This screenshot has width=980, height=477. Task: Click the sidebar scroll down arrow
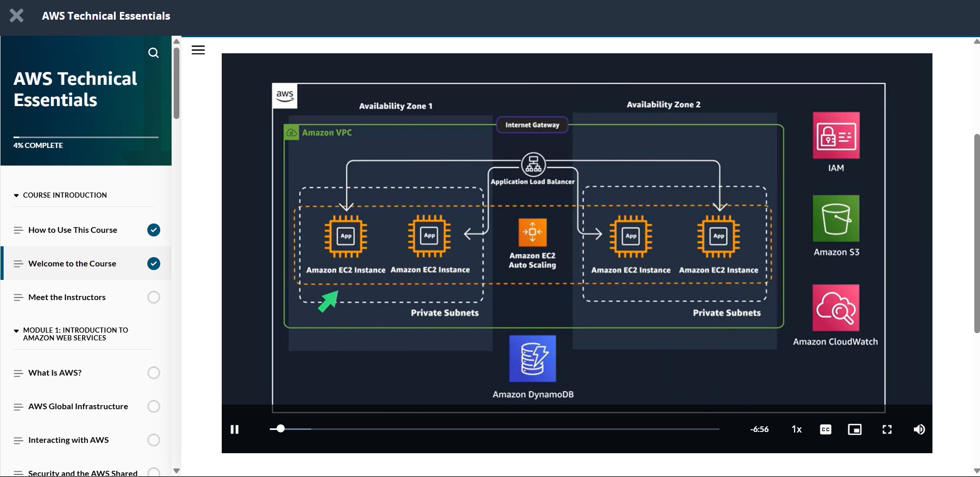[176, 471]
